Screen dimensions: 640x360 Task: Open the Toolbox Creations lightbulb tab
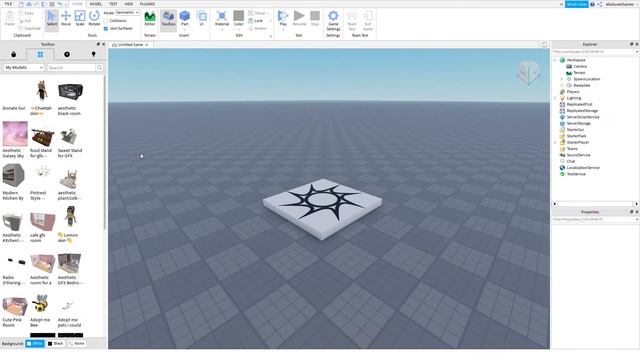(x=93, y=54)
